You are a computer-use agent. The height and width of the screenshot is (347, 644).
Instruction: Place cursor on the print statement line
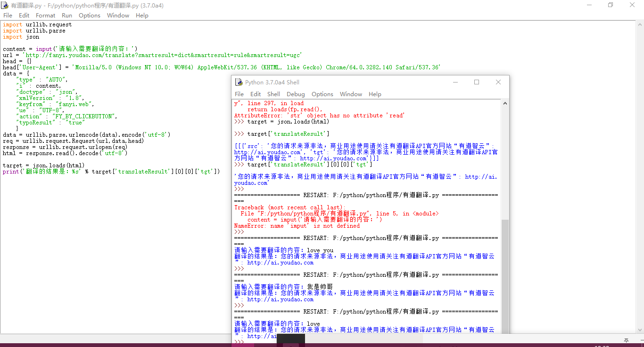tap(111, 172)
